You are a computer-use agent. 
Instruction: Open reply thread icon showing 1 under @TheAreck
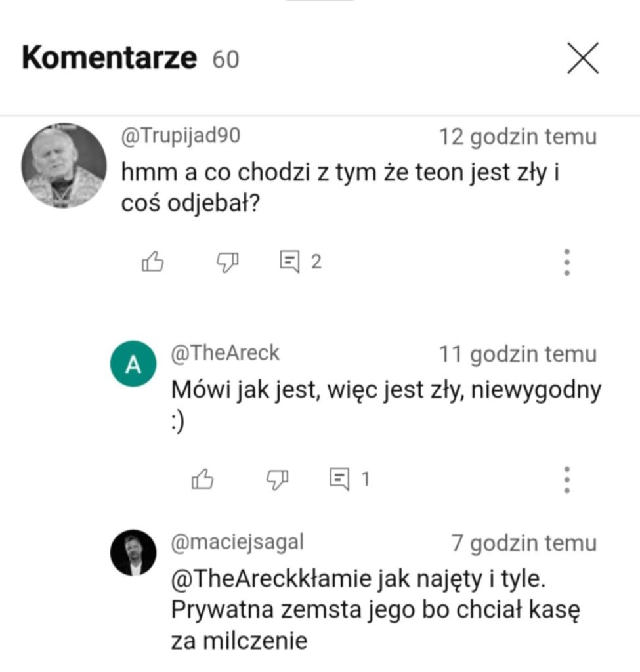[342, 480]
